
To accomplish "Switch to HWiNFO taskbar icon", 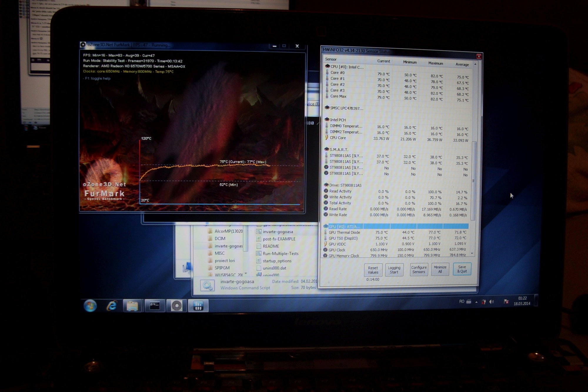I will pos(198,306).
